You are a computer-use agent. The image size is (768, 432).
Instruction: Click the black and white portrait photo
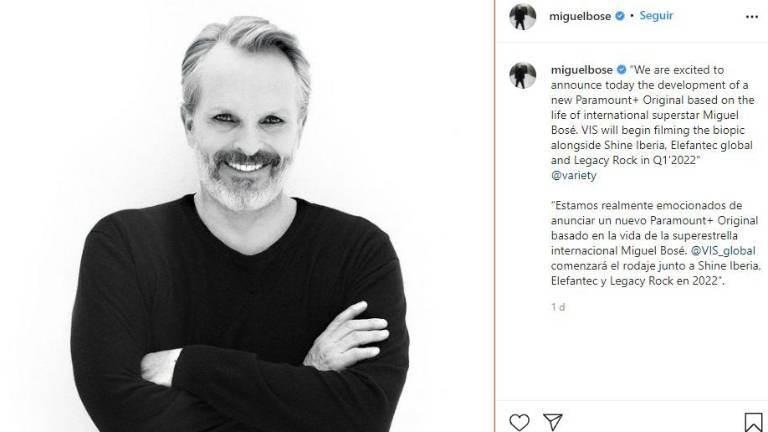(x=247, y=216)
